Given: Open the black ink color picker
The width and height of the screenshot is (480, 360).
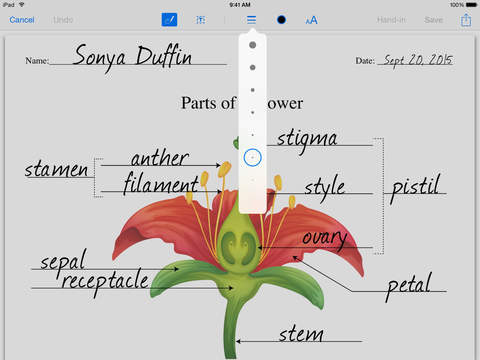Looking at the screenshot, I should click(x=281, y=20).
